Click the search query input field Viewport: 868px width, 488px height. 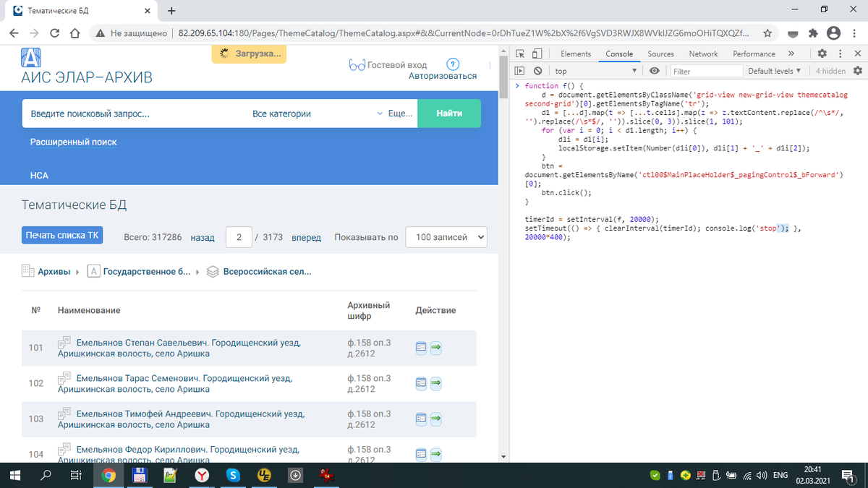pyautogui.click(x=134, y=114)
